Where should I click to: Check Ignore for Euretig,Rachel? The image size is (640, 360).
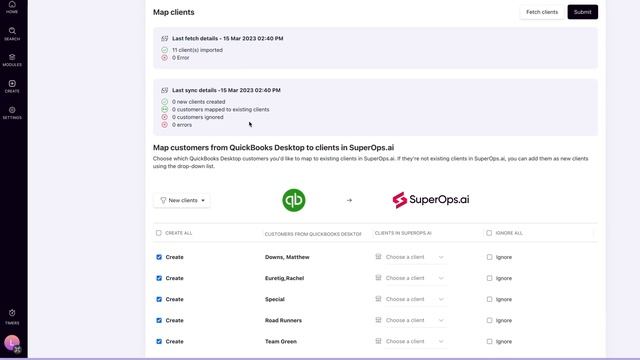(x=489, y=278)
